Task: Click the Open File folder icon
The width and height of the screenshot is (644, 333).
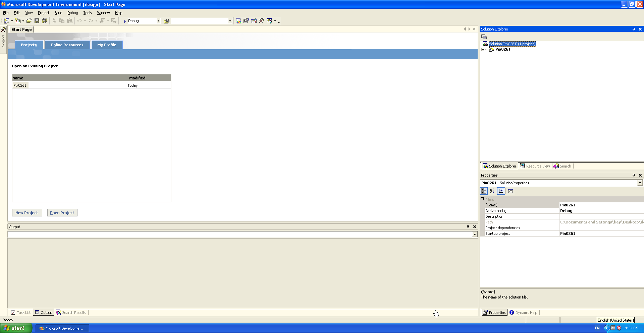Action: click(29, 21)
